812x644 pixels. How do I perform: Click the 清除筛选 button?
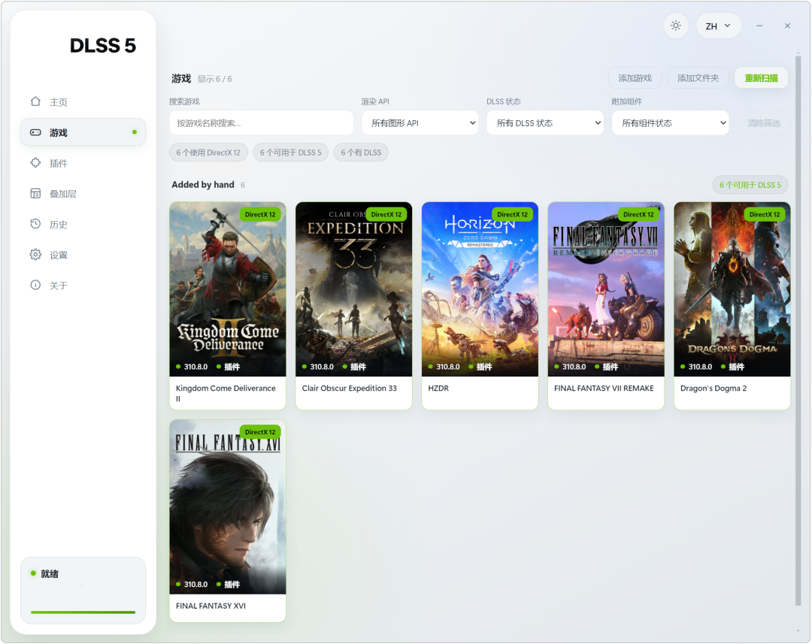pyautogui.click(x=763, y=122)
